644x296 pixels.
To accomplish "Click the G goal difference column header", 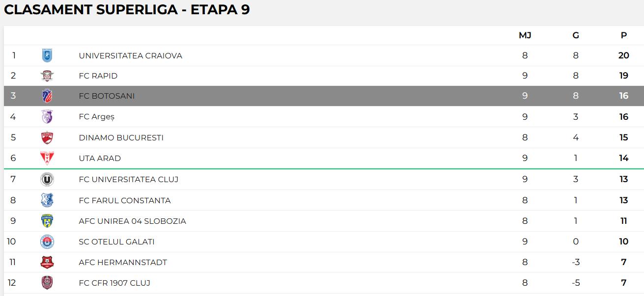I will pos(576,35).
